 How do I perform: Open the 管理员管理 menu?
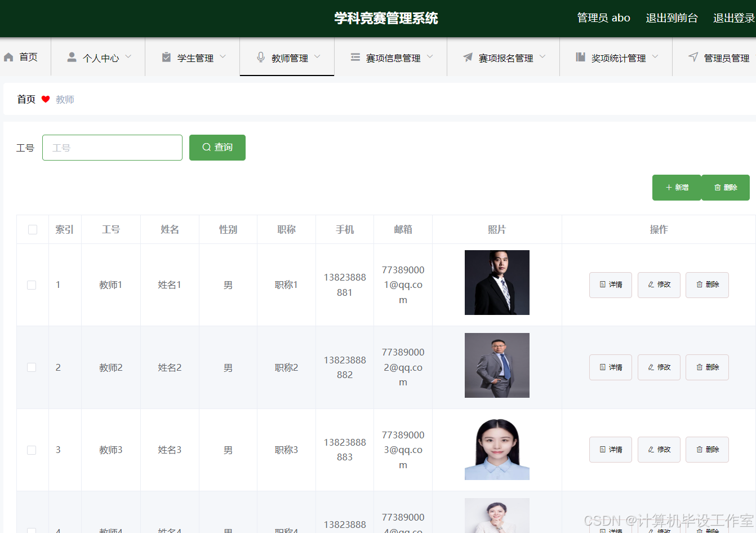tap(714, 57)
